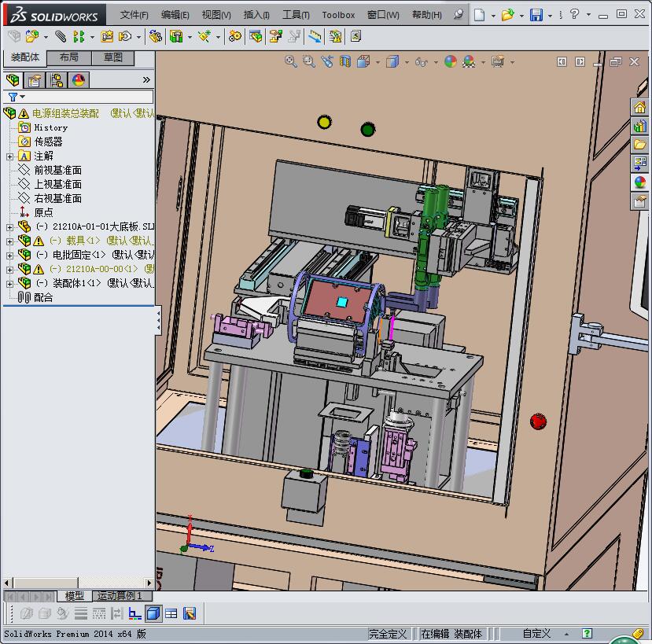Viewport: 652px width, 644px height.
Task: Expand the 21210A-01-01大底板 component node
Action: click(x=9, y=227)
